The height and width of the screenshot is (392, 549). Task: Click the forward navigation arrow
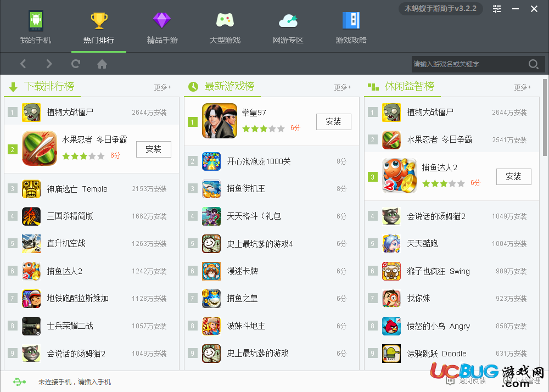(49, 64)
